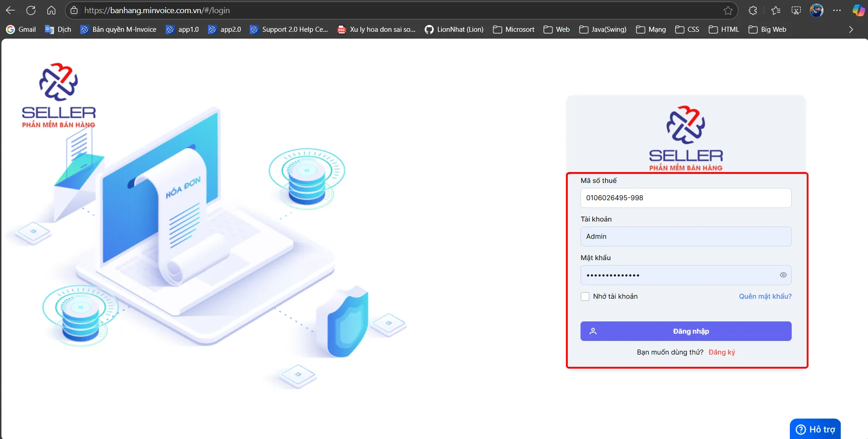This screenshot has height=439, width=868.
Task: Open Support 2.0 Help Center bookmark
Action: 289,30
